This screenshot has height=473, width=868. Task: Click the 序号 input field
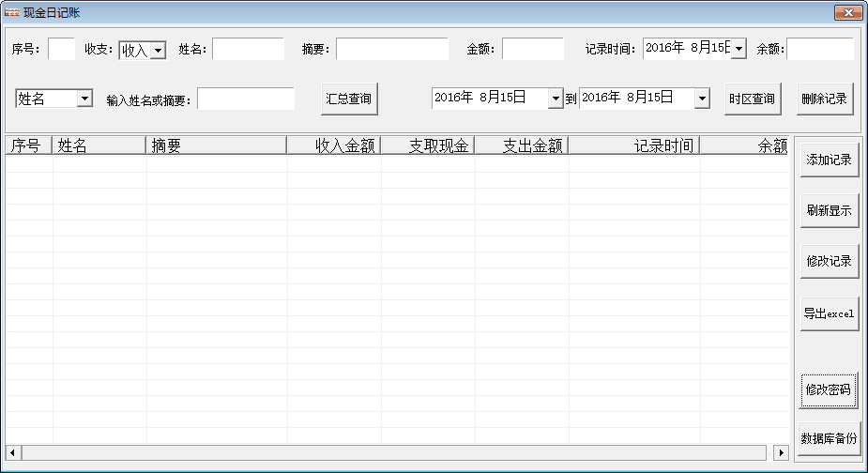(x=61, y=49)
